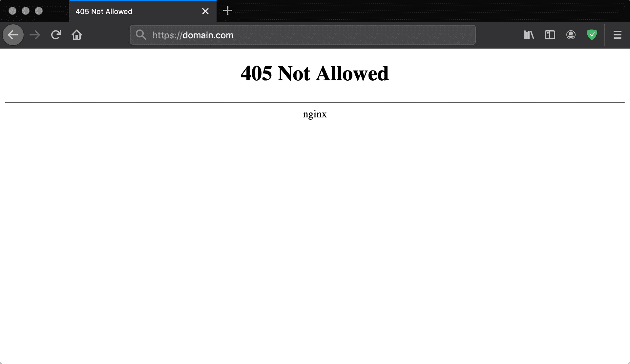Click the user account icon
This screenshot has height=364, width=630.
[571, 35]
